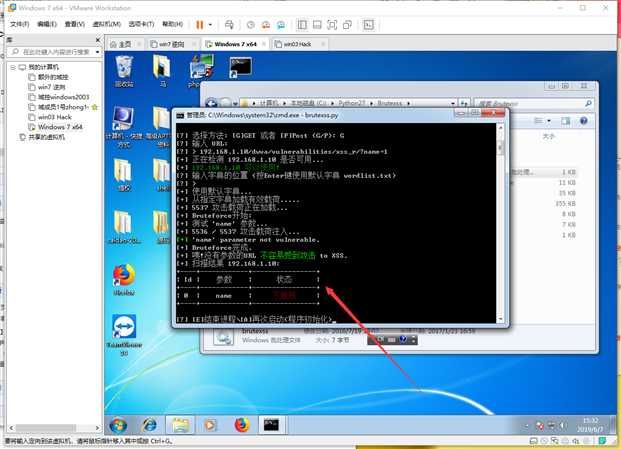This screenshot has width=621, height=449.
Task: Select win03 Hack in the library tree
Action: coord(55,117)
